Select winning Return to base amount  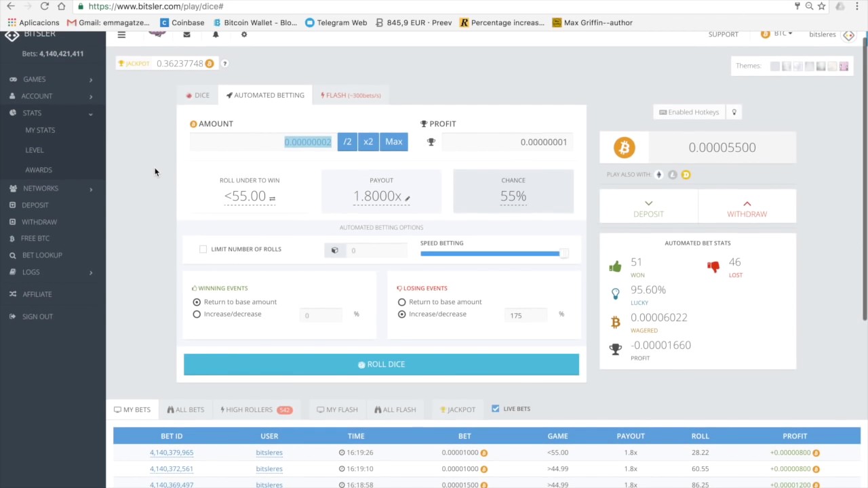click(197, 302)
